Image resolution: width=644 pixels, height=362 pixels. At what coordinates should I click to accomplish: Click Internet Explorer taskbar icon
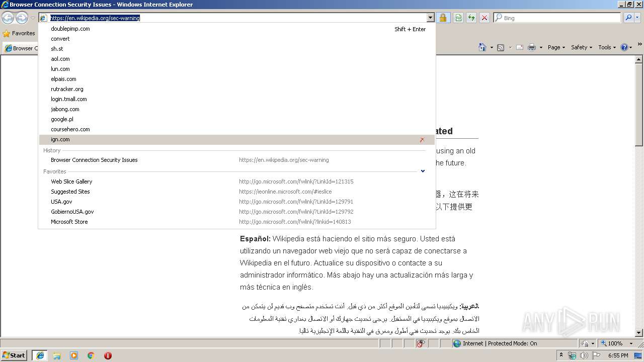click(40, 355)
